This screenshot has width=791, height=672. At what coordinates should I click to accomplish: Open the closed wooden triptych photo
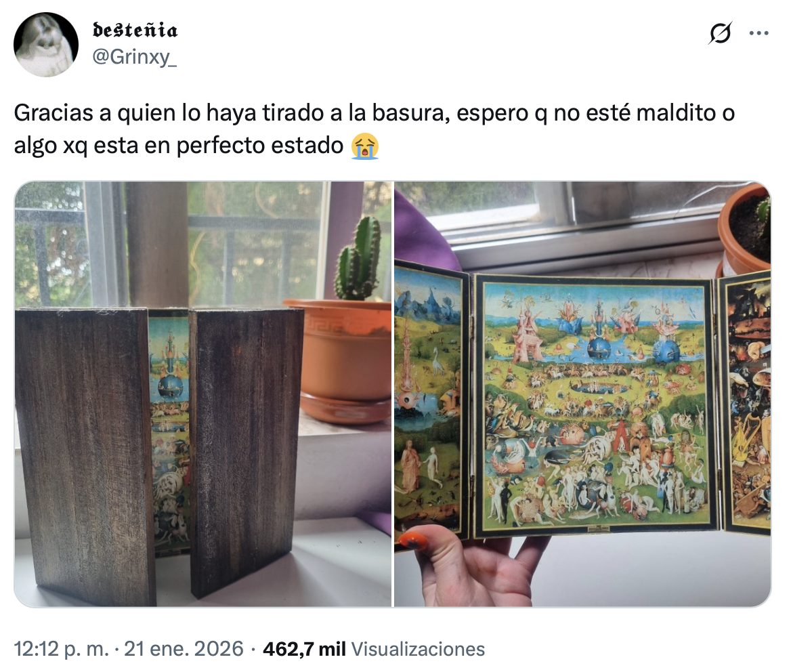pyautogui.click(x=202, y=394)
